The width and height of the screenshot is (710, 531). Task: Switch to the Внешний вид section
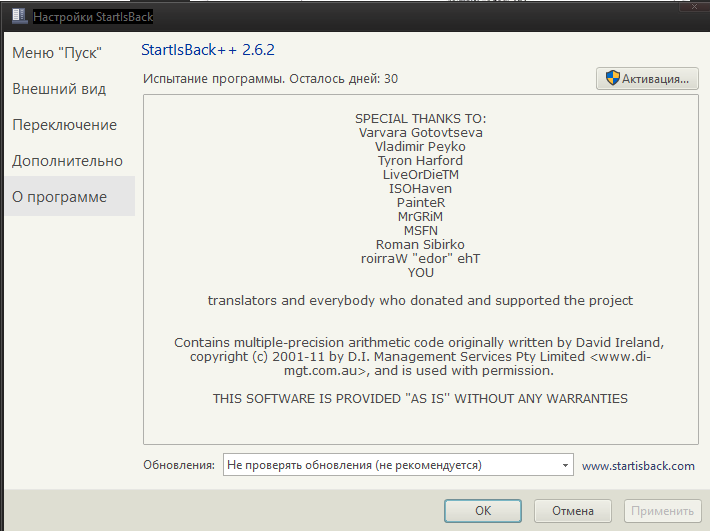pos(59,89)
